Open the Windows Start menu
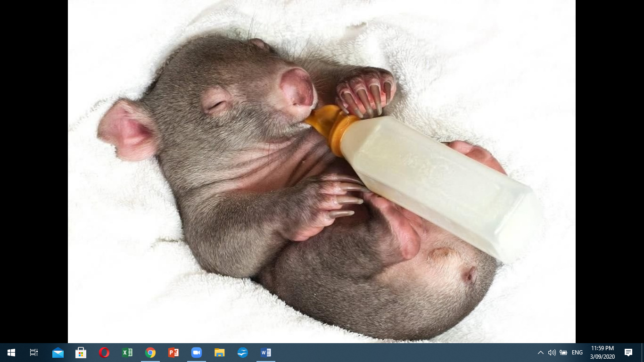Image resolution: width=644 pixels, height=362 pixels. tap(11, 353)
